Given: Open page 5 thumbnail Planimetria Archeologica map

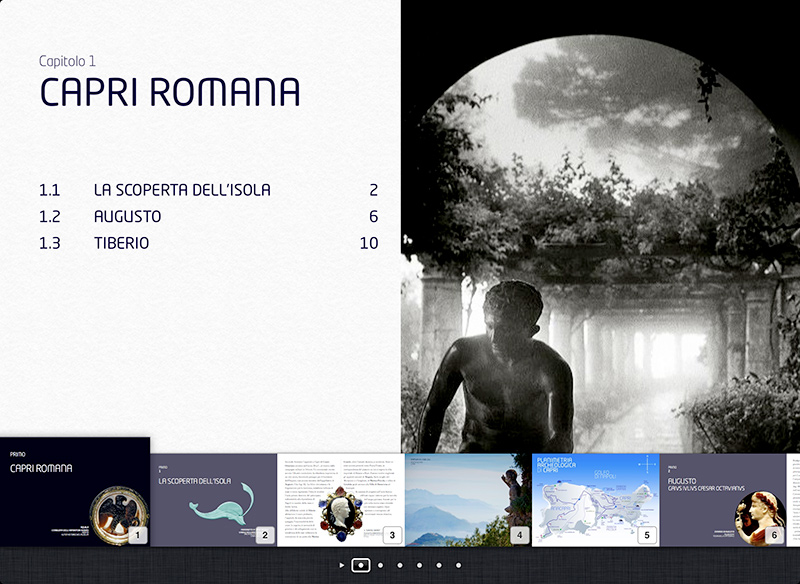Looking at the screenshot, I should 594,499.
